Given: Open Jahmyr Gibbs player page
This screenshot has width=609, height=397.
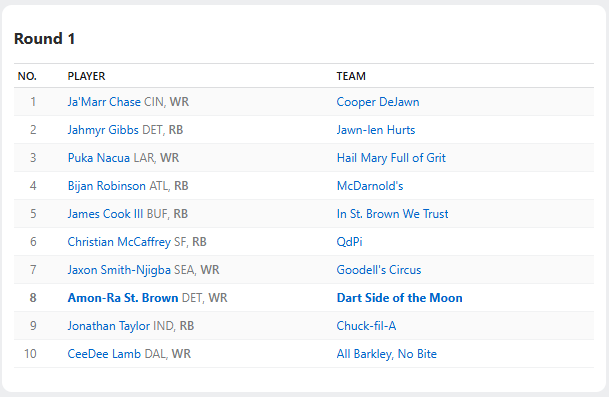Looking at the screenshot, I should coord(103,130).
